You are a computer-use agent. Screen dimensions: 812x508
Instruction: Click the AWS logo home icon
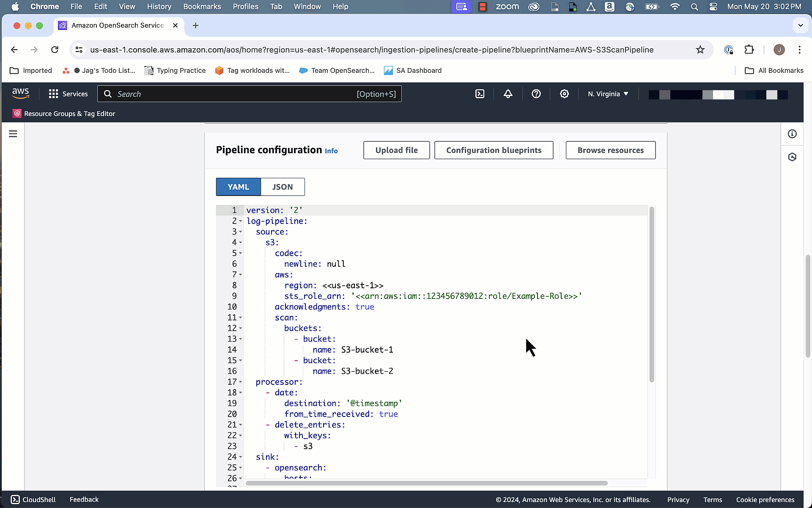pyautogui.click(x=20, y=94)
